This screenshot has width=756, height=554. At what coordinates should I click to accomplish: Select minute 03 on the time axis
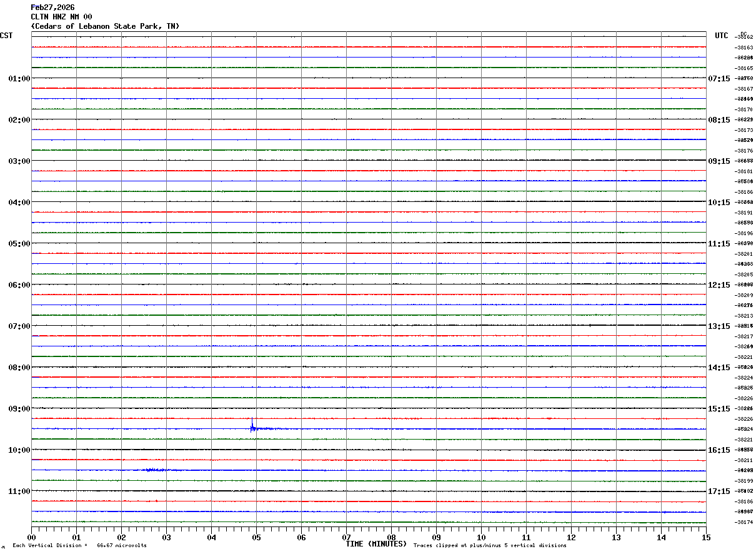tap(166, 538)
